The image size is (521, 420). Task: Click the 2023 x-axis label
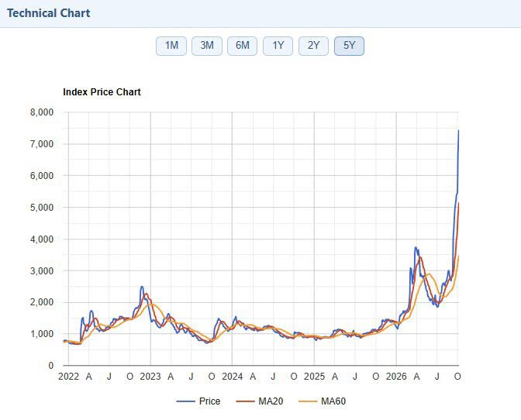(x=150, y=377)
